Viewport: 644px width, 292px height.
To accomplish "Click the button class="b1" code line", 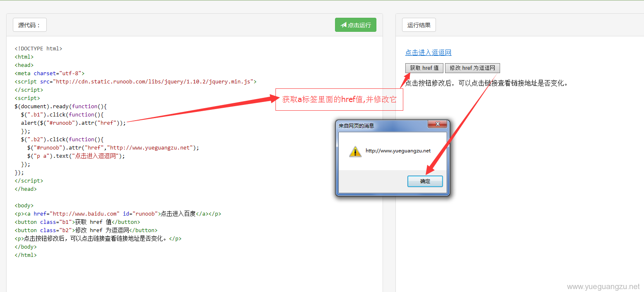I will coord(77,222).
